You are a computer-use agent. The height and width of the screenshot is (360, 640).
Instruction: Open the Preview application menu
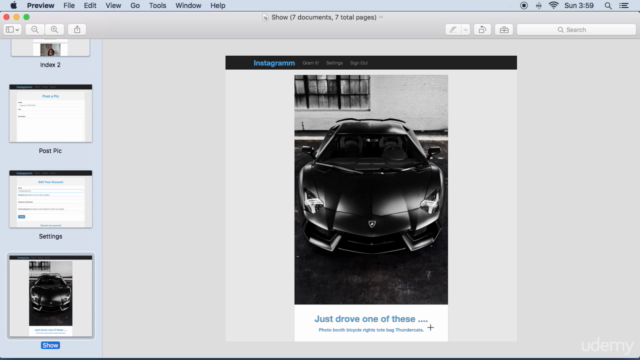coord(40,5)
